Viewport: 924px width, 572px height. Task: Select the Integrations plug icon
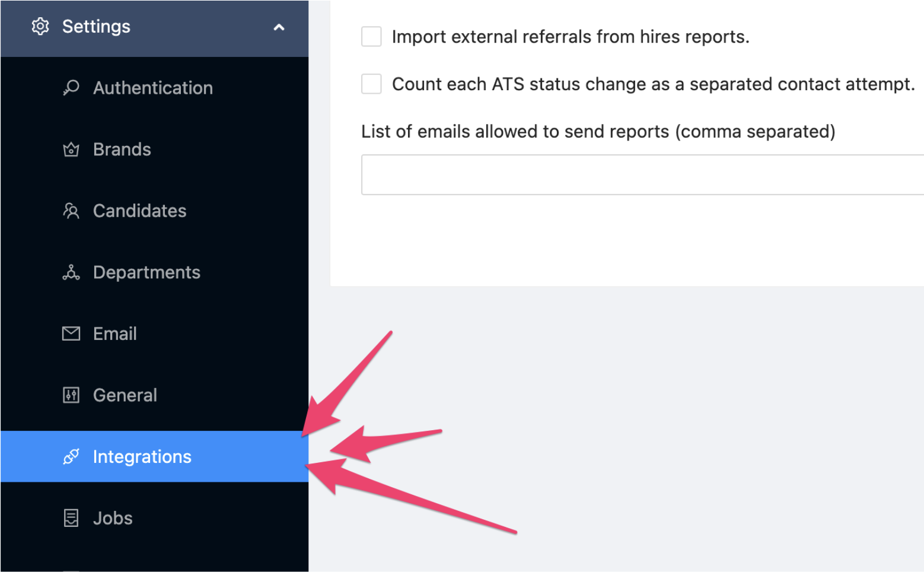point(71,457)
